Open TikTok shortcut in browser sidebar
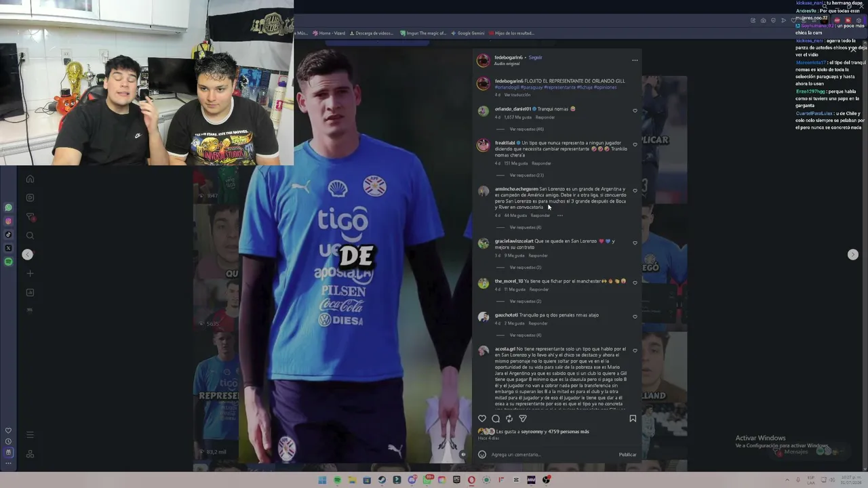This screenshot has width=868, height=488. [x=8, y=235]
